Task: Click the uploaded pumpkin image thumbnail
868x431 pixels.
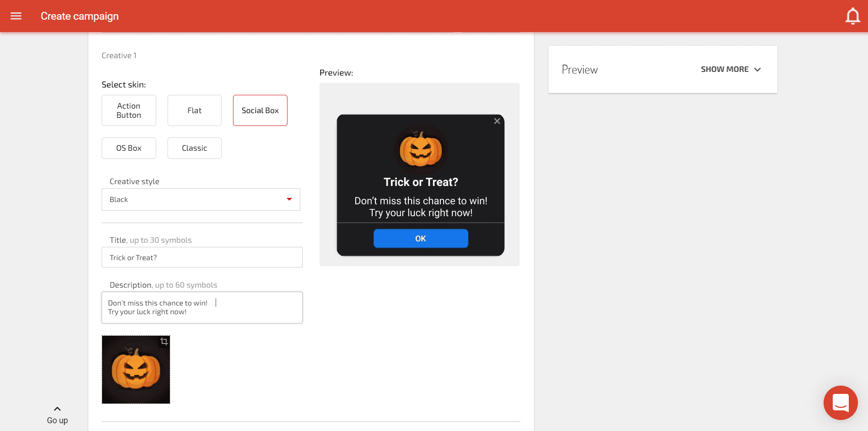Action: click(136, 370)
